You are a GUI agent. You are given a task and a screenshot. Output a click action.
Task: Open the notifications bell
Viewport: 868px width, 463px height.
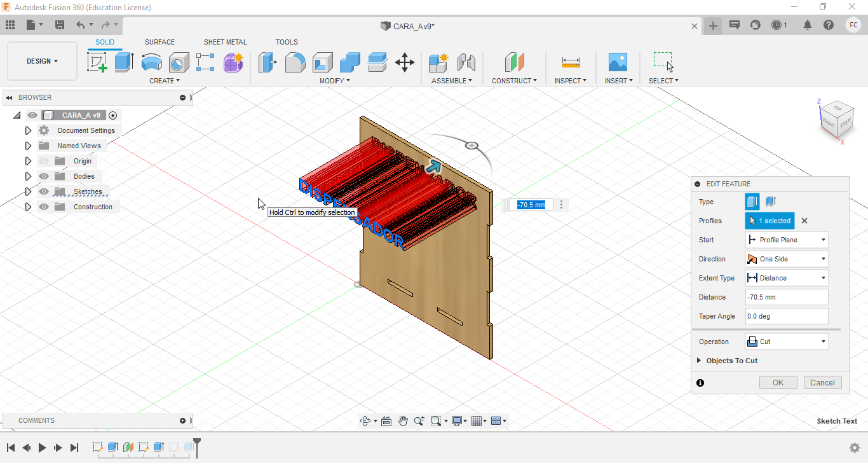[x=808, y=25]
